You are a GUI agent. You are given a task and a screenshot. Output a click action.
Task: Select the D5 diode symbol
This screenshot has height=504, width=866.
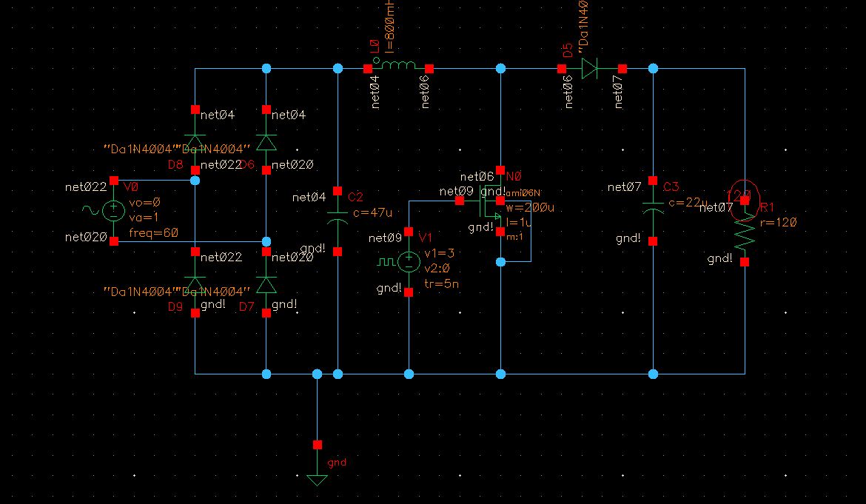(x=589, y=68)
